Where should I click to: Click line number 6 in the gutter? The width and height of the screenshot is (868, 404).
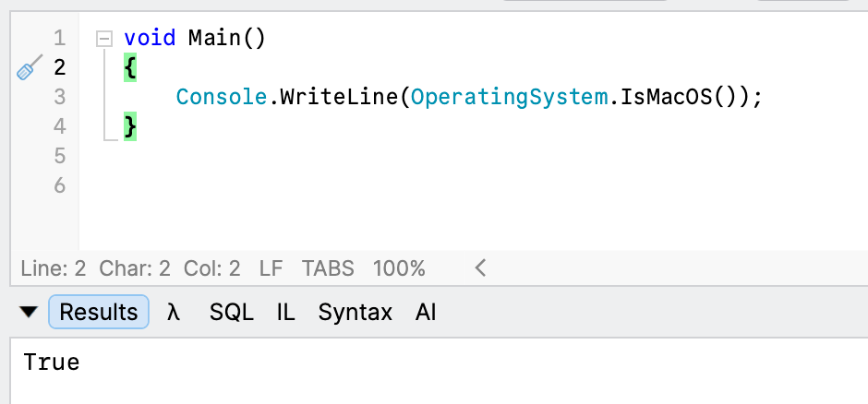tap(60, 185)
